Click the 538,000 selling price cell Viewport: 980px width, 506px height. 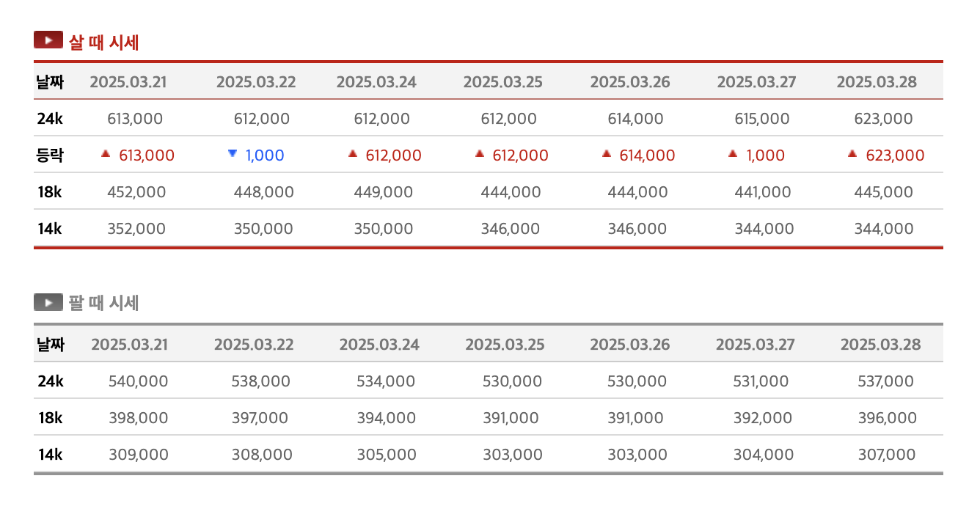[x=261, y=381]
